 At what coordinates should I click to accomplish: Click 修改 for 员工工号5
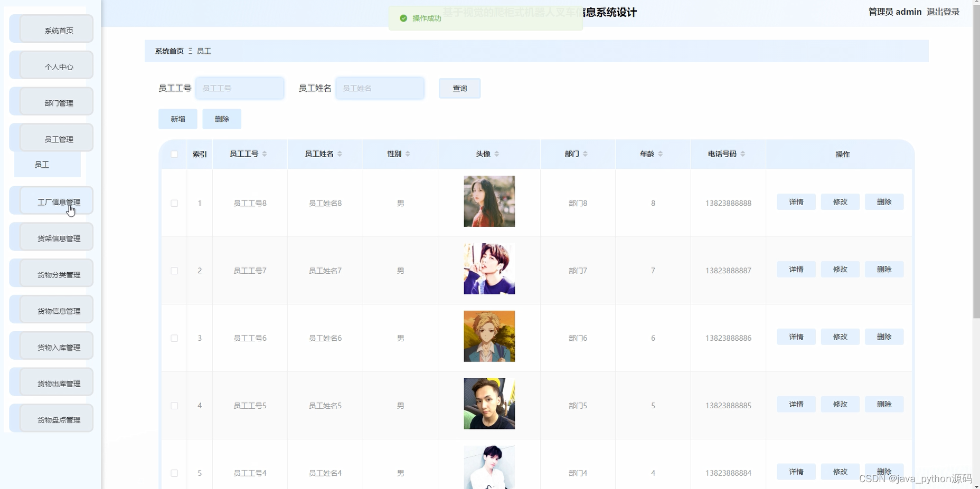(x=840, y=405)
